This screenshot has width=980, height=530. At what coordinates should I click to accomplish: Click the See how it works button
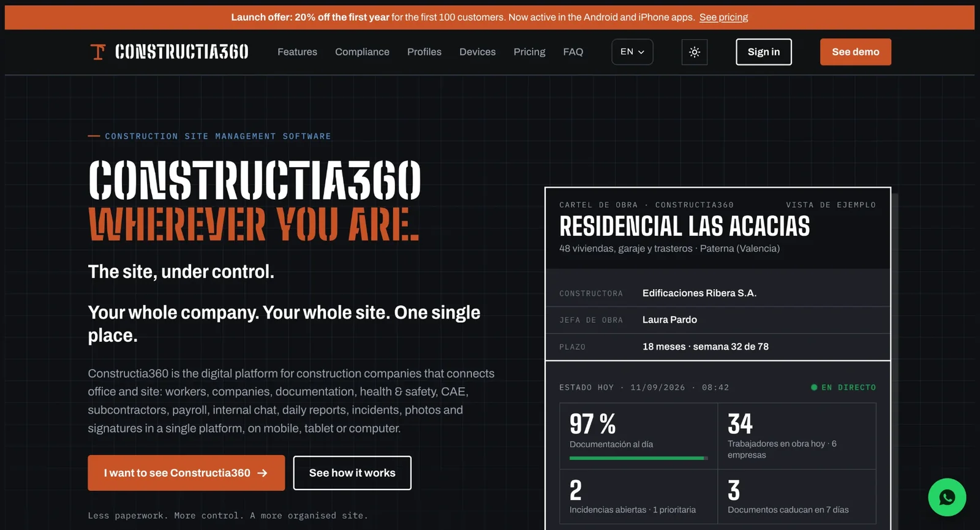pyautogui.click(x=352, y=473)
